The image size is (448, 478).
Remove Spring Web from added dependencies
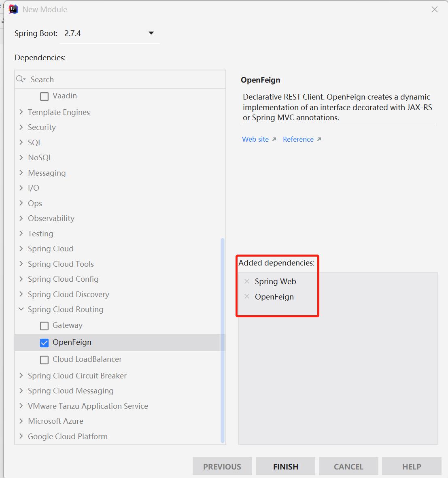tap(247, 281)
